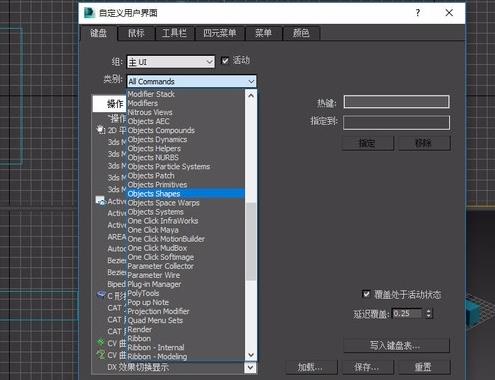
Task: Choose Nitrous Views category
Action: [x=150, y=112]
